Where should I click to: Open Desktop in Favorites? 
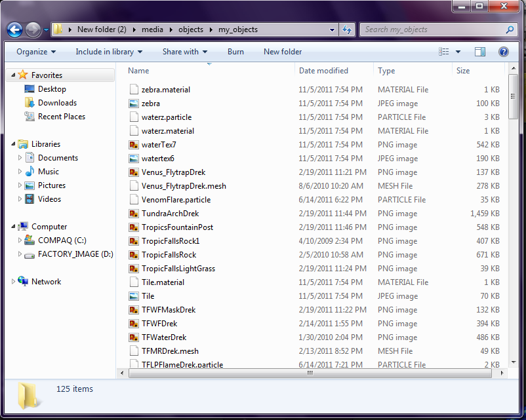tap(52, 89)
